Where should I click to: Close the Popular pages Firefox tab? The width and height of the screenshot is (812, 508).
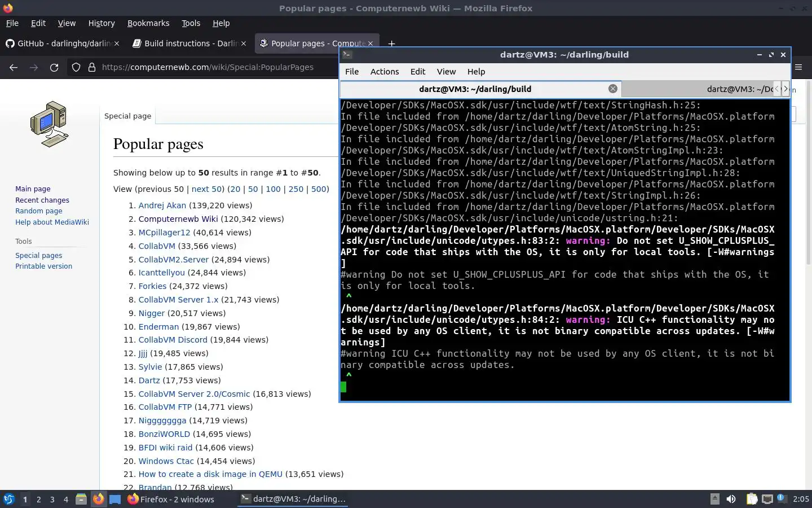(370, 43)
